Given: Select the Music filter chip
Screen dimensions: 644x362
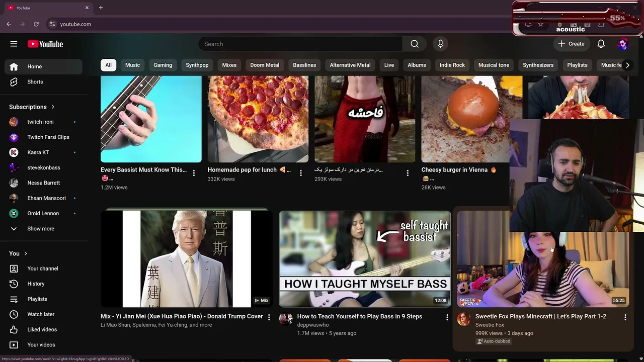Looking at the screenshot, I should click(133, 65).
